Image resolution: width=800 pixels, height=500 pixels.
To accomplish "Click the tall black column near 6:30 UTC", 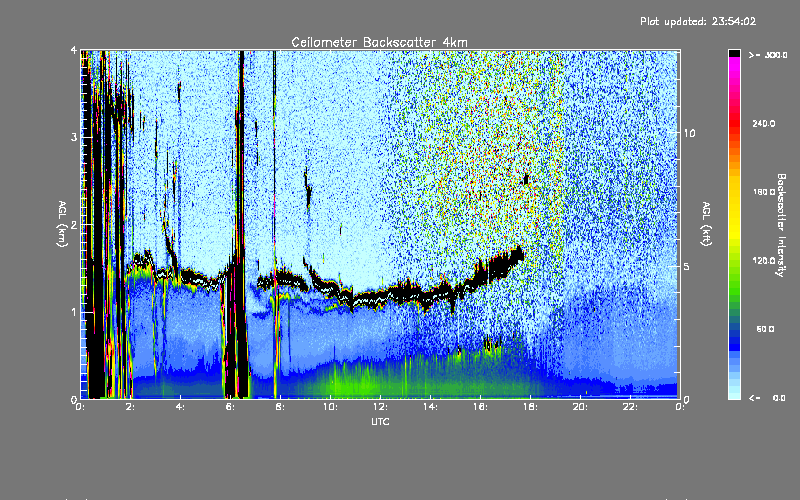I will 241,224.
